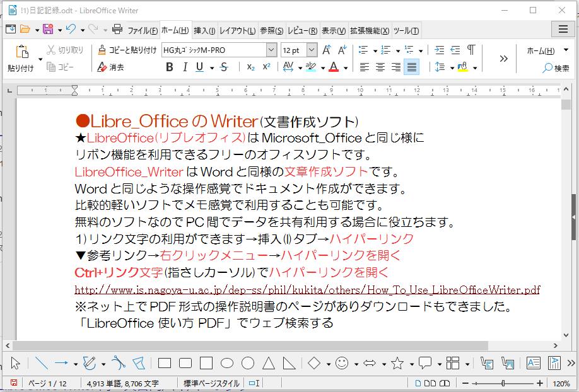Open the レビュー(R) tab
This screenshot has width=579, height=392.
[x=302, y=30]
